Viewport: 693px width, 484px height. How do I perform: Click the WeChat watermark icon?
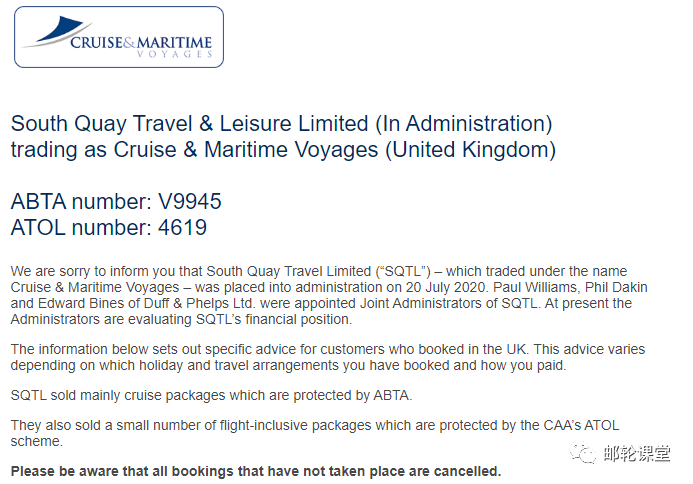pyautogui.click(x=583, y=453)
